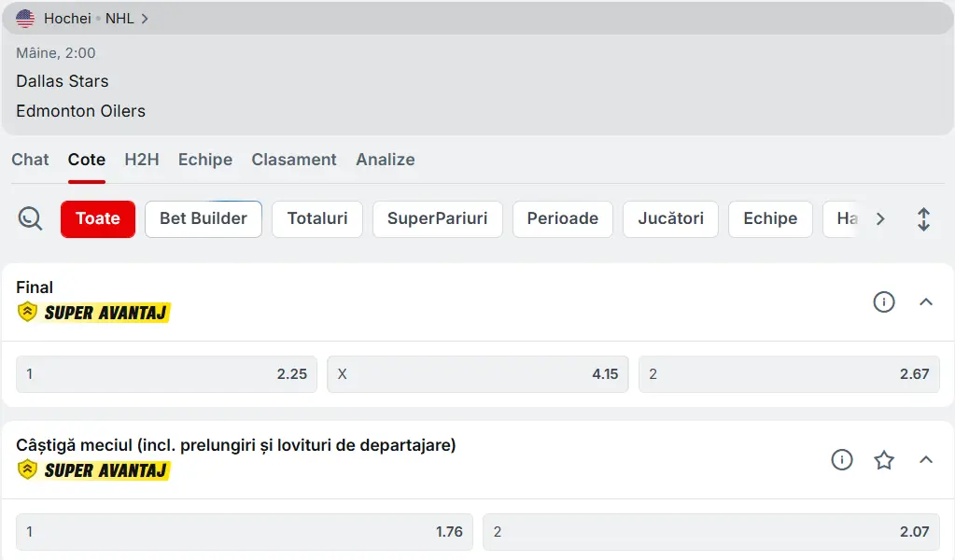Screen dimensions: 955x560
Task: Switch to the H2H tab
Action: tap(142, 160)
